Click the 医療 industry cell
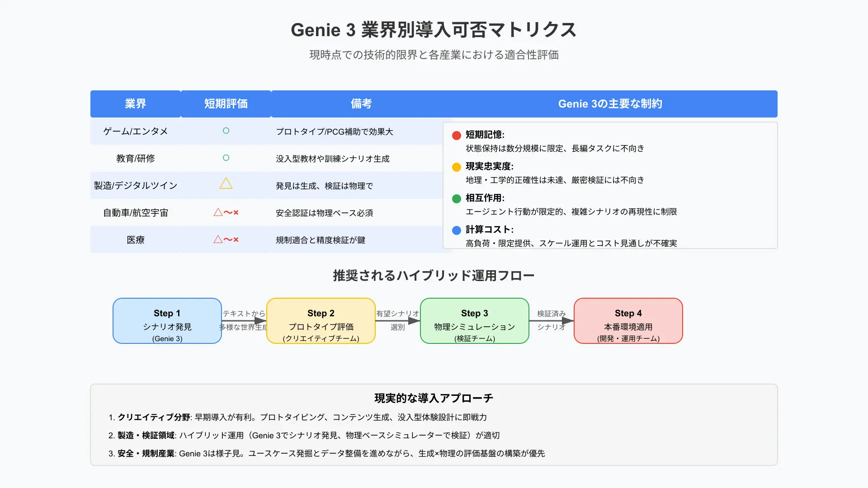868x488 pixels. [x=136, y=239]
